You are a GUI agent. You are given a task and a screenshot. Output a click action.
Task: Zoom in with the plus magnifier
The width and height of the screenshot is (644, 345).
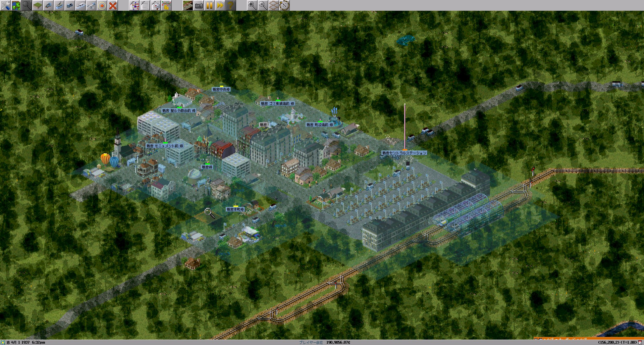coord(252,5)
